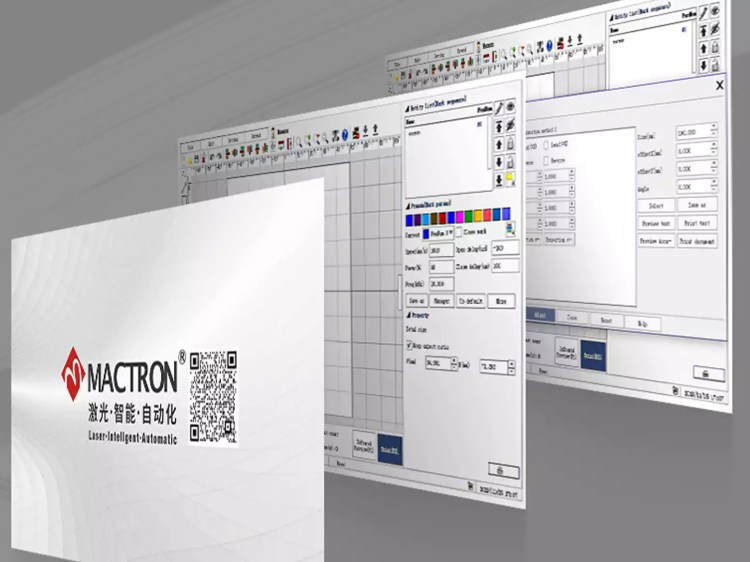Click the lock icon button at front window bottom
Image resolution: width=750 pixels, height=562 pixels.
(x=499, y=469)
